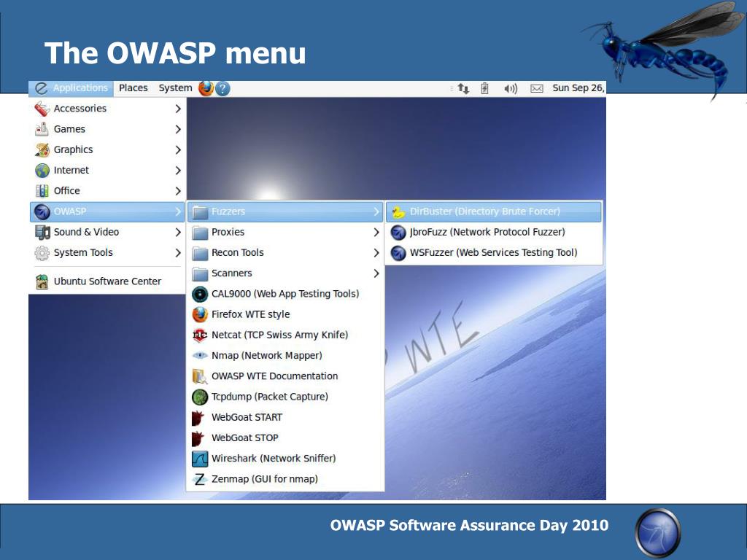Click the Internet globe icon

pyautogui.click(x=42, y=170)
